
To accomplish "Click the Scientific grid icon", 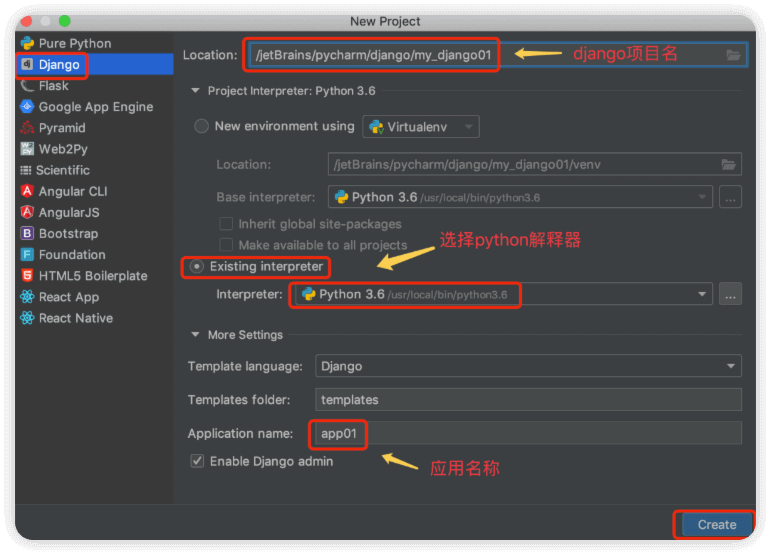I will point(26,170).
